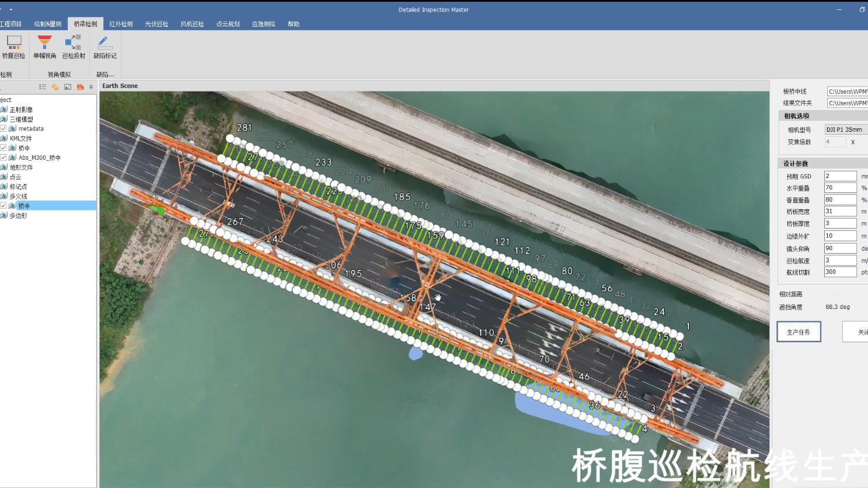Select the 单幅视角 funnel tool
Viewport: 868px width, 488px height.
point(44,47)
